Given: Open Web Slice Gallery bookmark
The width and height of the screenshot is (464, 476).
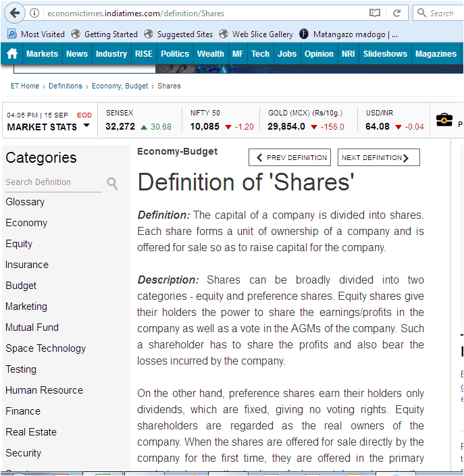Looking at the screenshot, I should coord(256,34).
